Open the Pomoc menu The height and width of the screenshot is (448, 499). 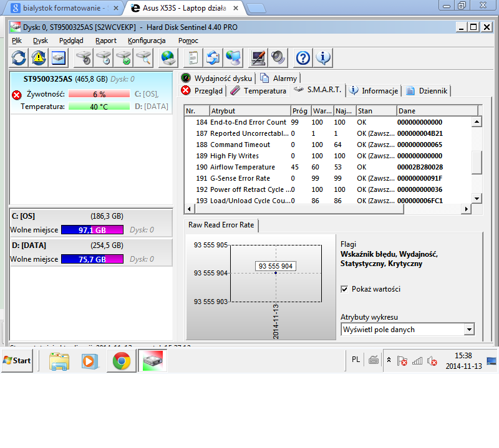(x=188, y=41)
